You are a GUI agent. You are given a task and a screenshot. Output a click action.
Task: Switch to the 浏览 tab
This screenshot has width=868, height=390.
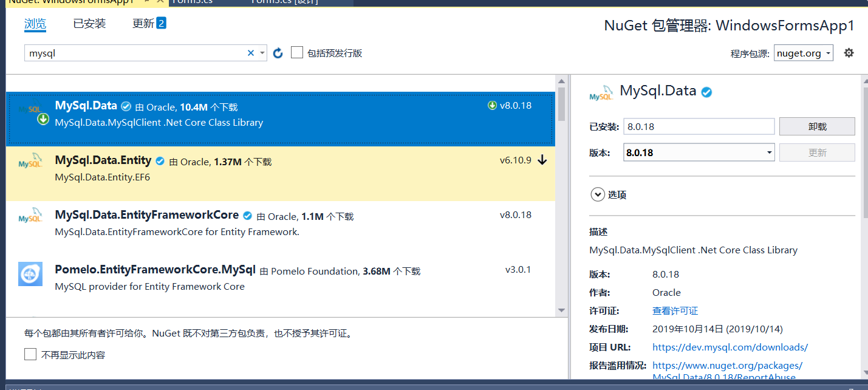[x=35, y=24]
